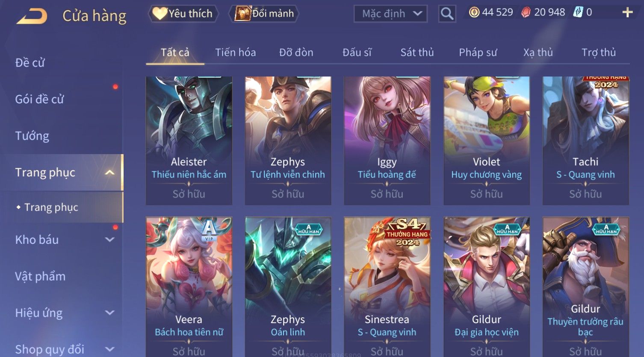Open Yêu thích heart favorites

tap(183, 14)
